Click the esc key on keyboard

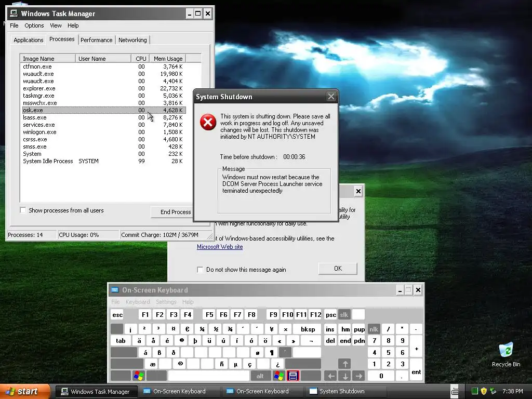[117, 314]
